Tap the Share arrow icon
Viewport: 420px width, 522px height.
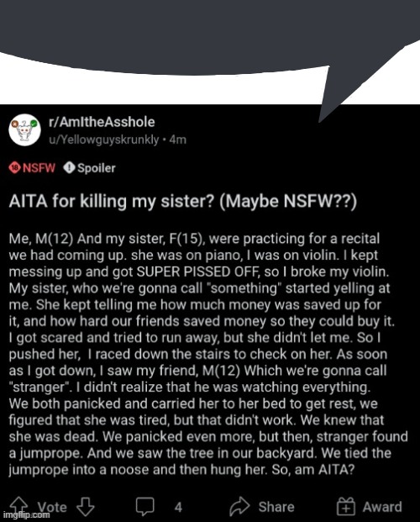(x=239, y=506)
